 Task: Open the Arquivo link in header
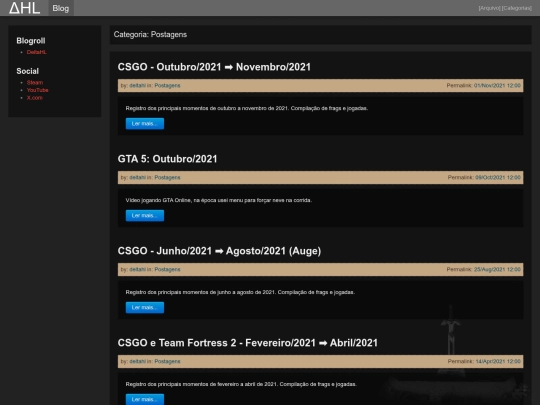(489, 8)
